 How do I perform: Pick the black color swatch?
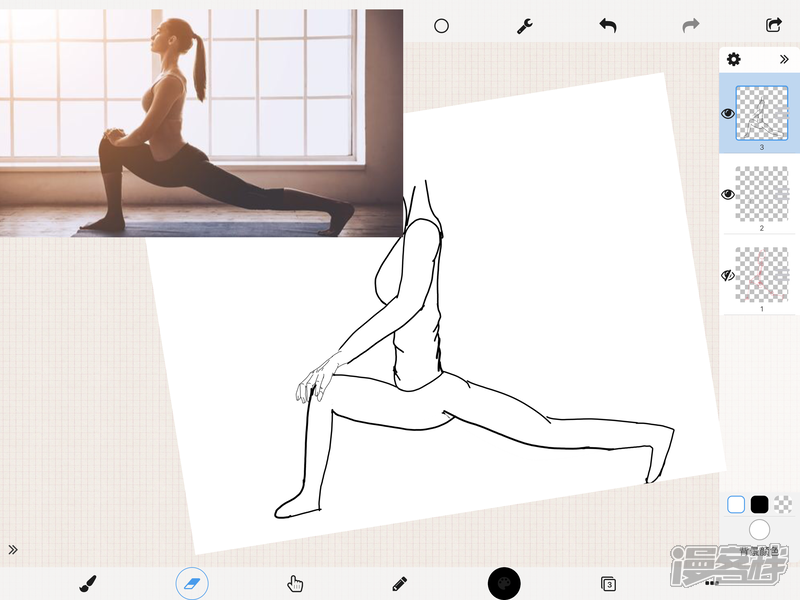coord(760,504)
